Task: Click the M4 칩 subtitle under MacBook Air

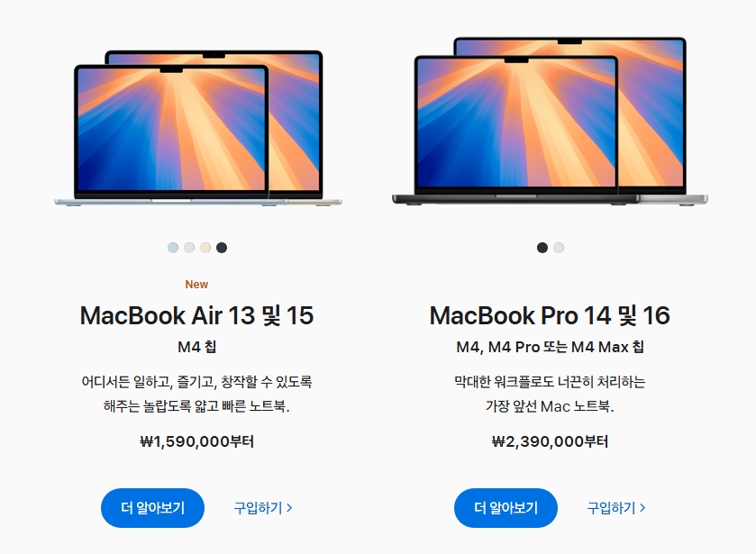Action: coord(196,347)
